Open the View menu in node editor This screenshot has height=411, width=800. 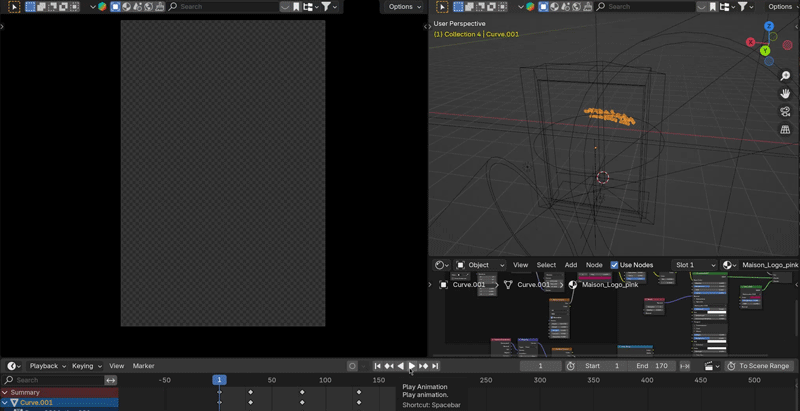click(520, 265)
